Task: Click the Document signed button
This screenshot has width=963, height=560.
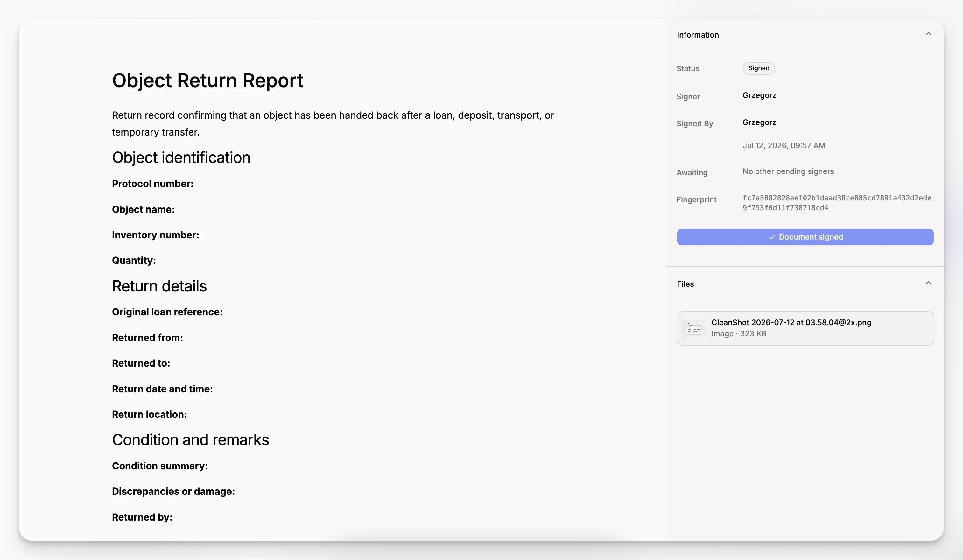Action: pos(805,237)
